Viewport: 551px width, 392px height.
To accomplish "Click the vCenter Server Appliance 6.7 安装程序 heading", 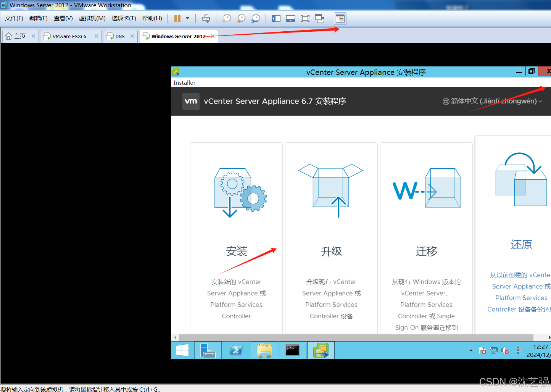I will [275, 101].
